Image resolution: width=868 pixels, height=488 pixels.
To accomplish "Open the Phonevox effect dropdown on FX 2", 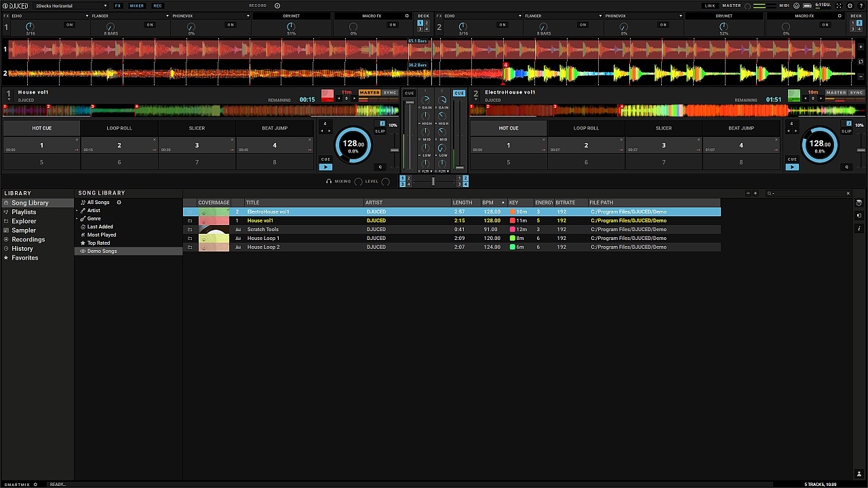I will click(644, 16).
